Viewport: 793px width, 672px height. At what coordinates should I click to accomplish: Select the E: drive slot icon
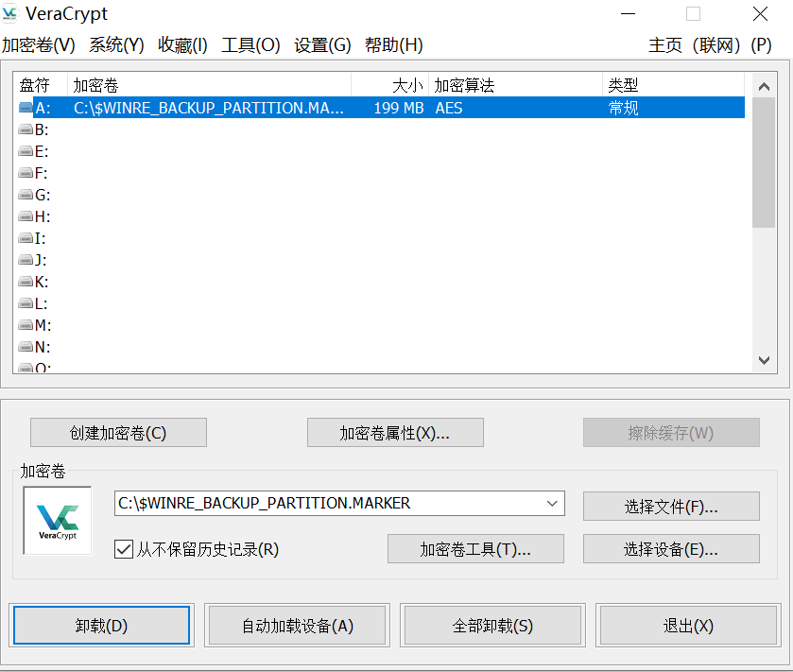click(26, 152)
